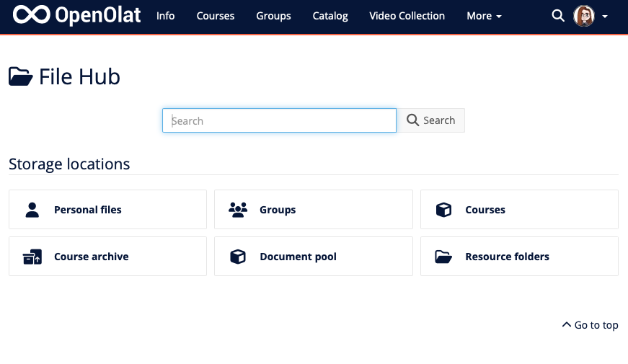Expand the user menu caret beside avatar
The image size is (628, 364).
[x=605, y=17]
